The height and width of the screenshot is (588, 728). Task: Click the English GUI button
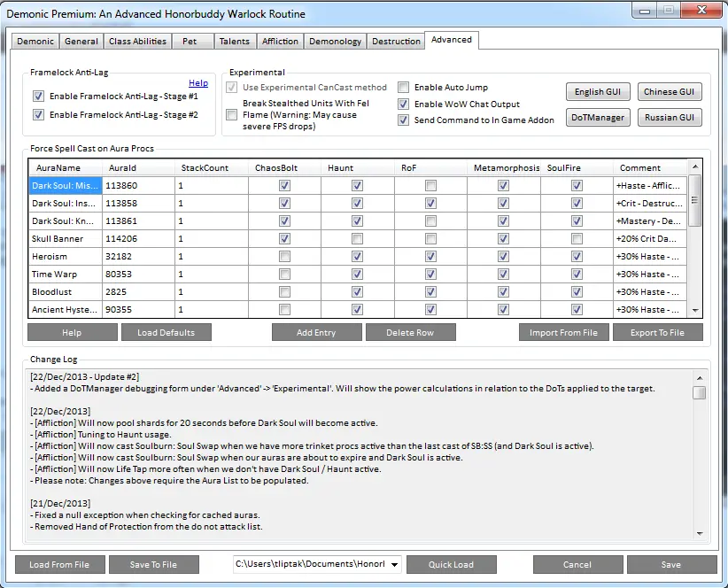598,91
